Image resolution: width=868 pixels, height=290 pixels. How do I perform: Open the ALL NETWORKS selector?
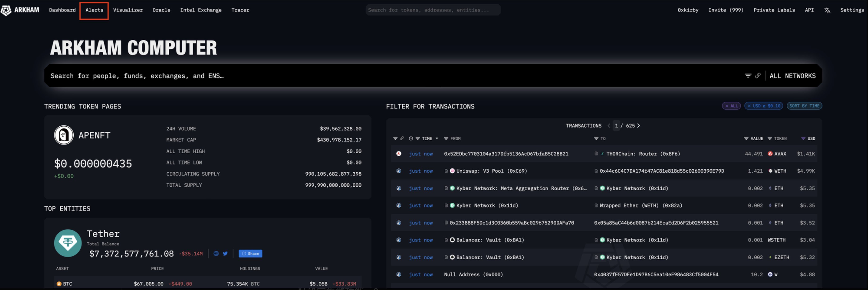pos(793,76)
